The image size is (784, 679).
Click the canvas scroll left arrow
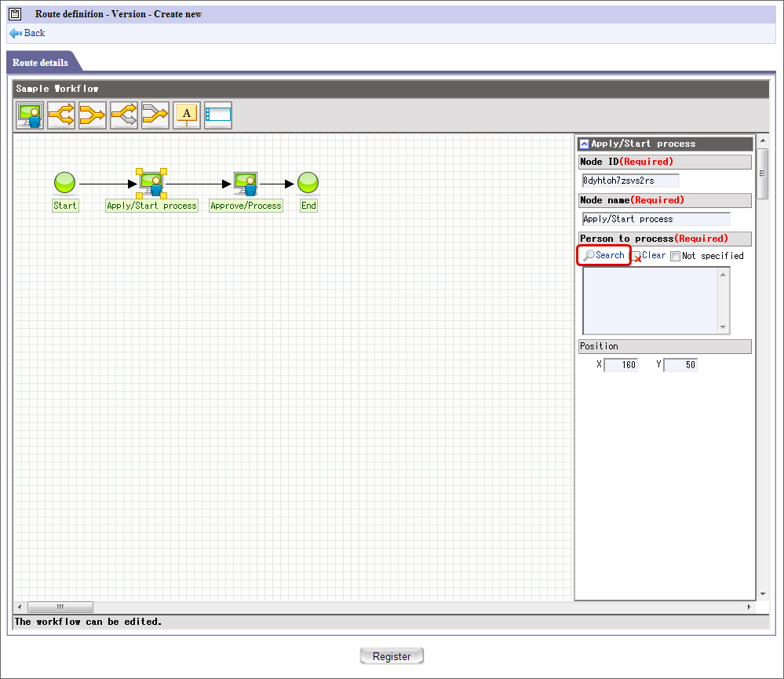click(20, 607)
